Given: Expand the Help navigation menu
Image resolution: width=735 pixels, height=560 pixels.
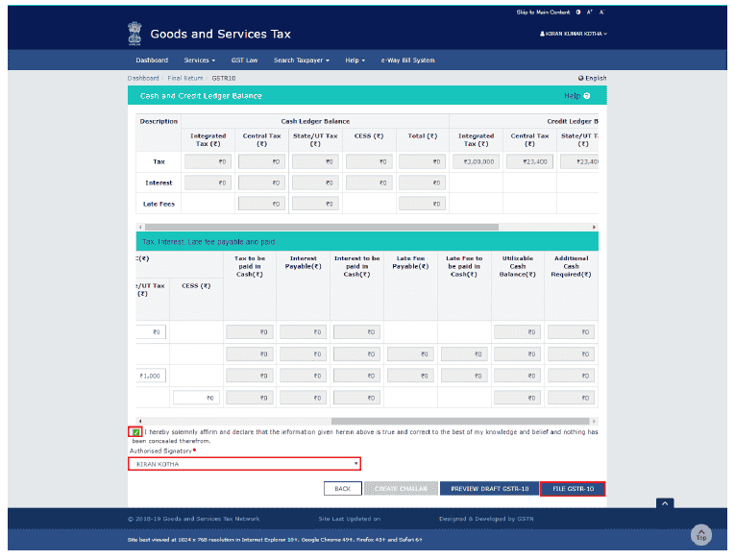Looking at the screenshot, I should pos(355,60).
